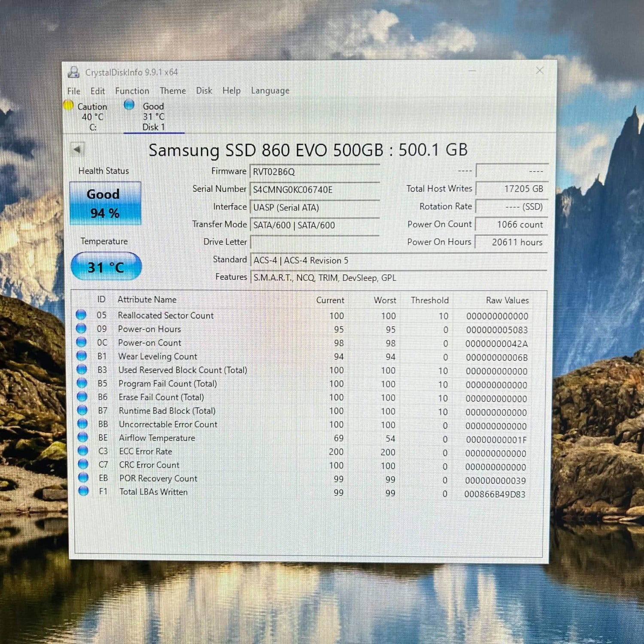Click the Features field with S.M.A.R.T., NCQ
644x644 pixels.
click(x=399, y=278)
